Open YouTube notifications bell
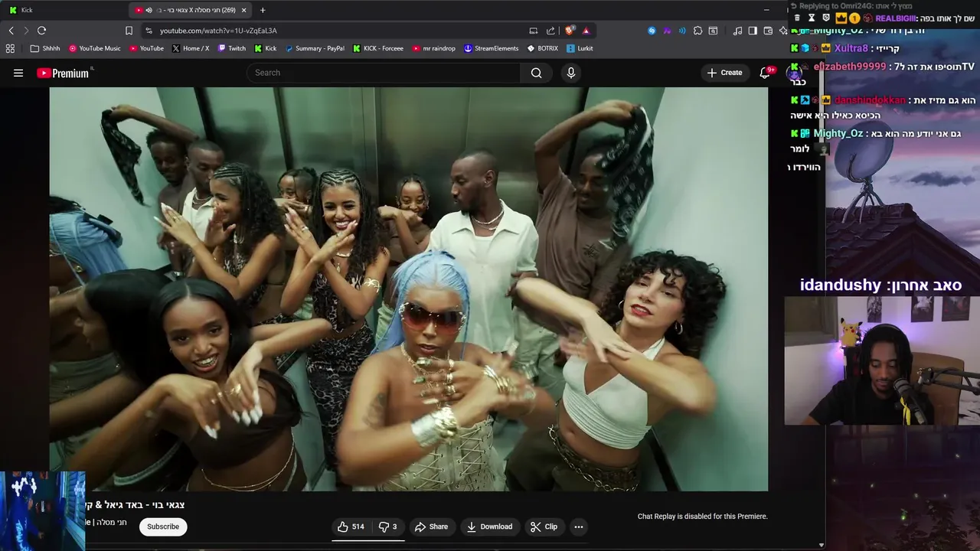The width and height of the screenshot is (980, 551). pos(765,73)
